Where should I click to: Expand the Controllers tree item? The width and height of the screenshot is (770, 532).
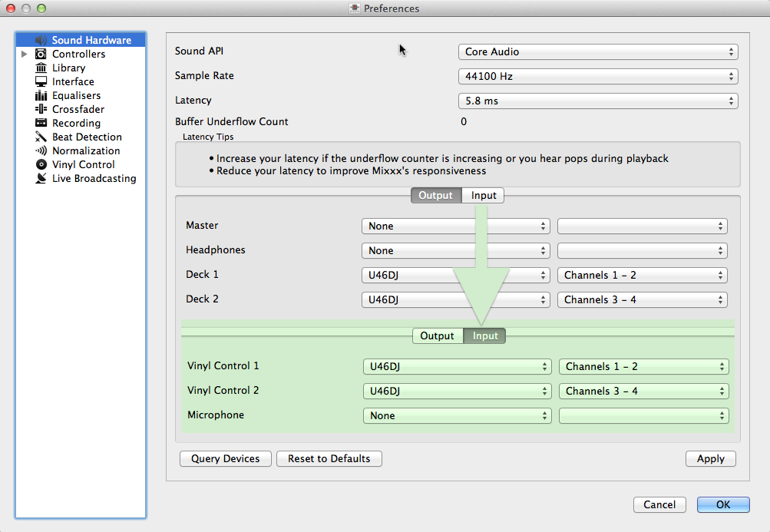click(25, 55)
